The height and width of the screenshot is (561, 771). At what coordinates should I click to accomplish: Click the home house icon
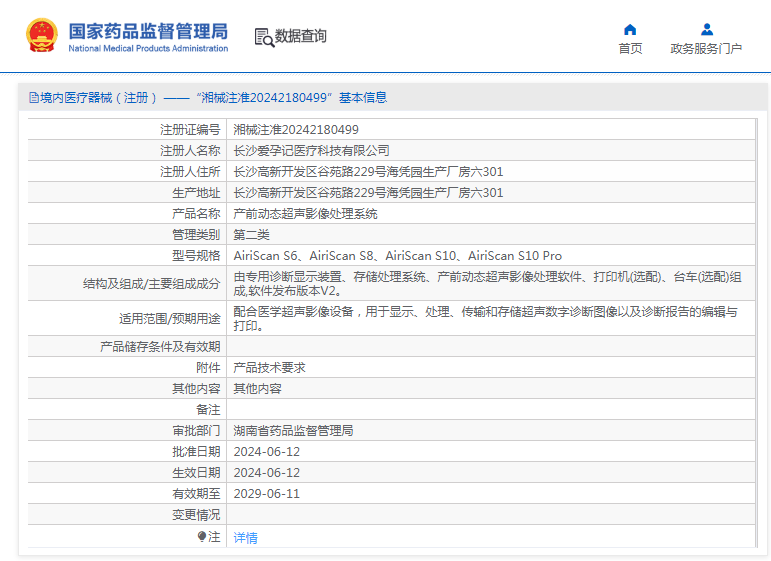pyautogui.click(x=630, y=29)
